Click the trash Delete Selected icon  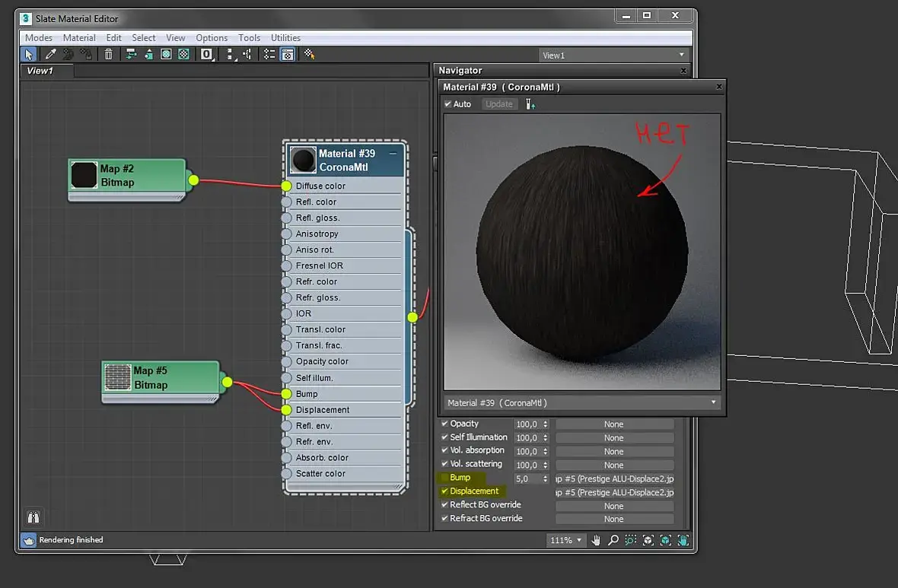click(x=109, y=54)
